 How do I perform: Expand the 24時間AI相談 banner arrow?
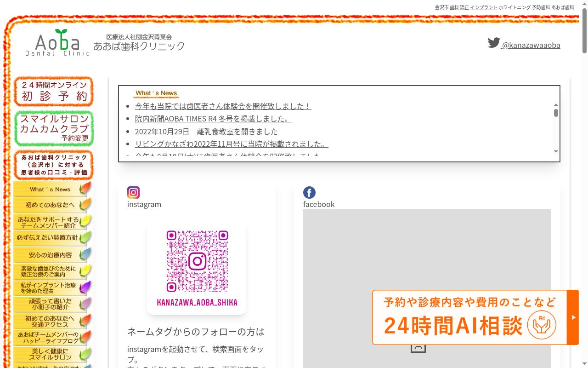[573, 317]
